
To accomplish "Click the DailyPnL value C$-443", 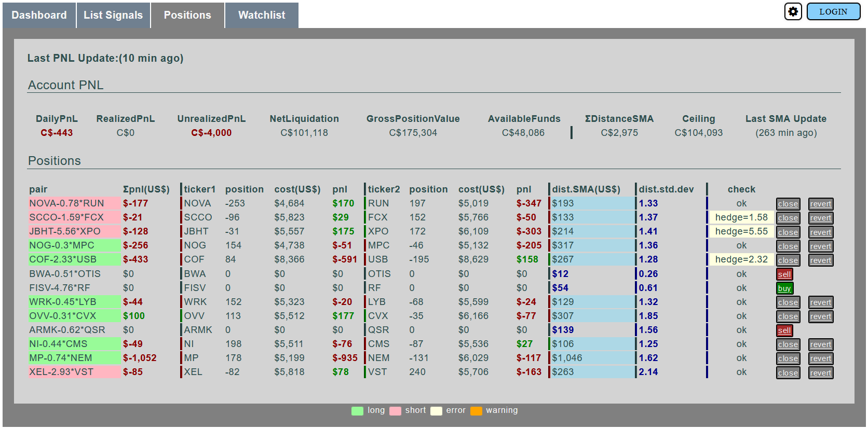I will 57,133.
